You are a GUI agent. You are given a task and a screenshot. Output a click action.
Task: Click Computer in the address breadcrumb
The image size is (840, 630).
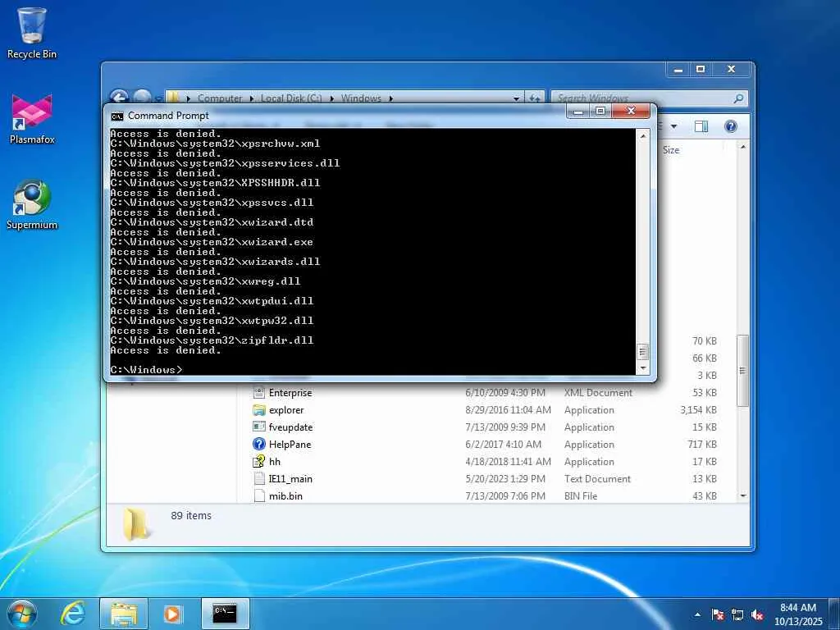tap(220, 98)
